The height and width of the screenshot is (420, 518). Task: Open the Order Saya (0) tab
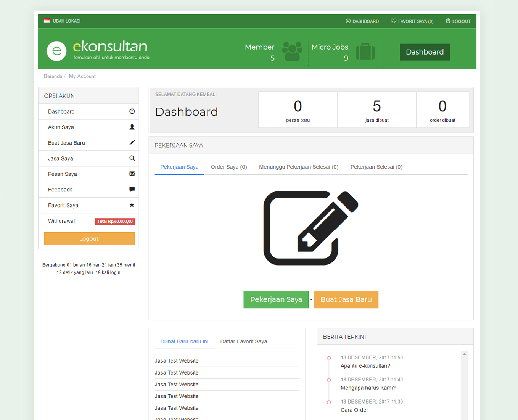229,167
